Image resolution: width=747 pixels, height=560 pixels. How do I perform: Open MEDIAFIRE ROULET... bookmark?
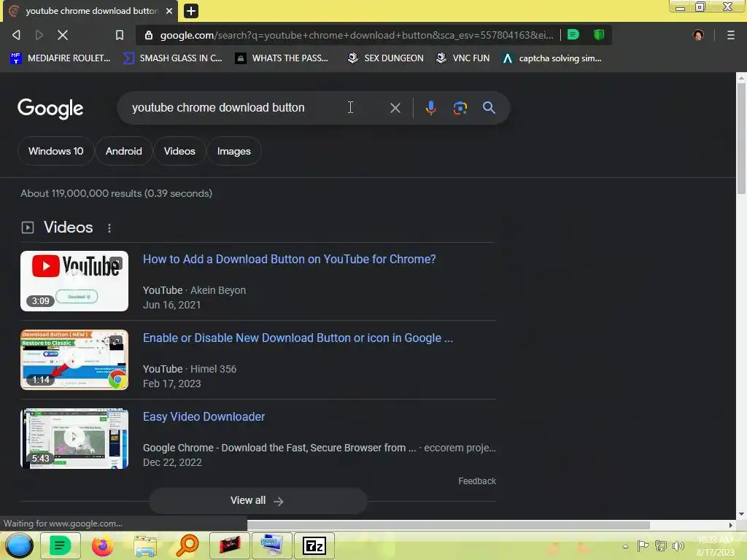click(60, 58)
